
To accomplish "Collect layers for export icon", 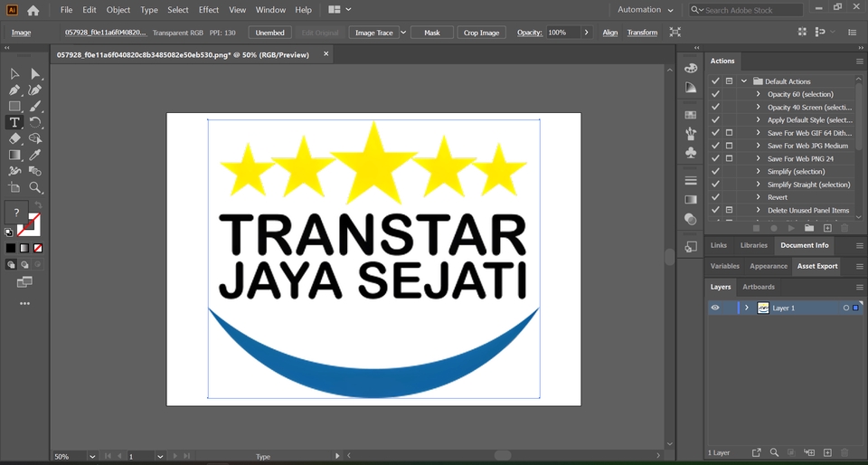I will coord(756,453).
